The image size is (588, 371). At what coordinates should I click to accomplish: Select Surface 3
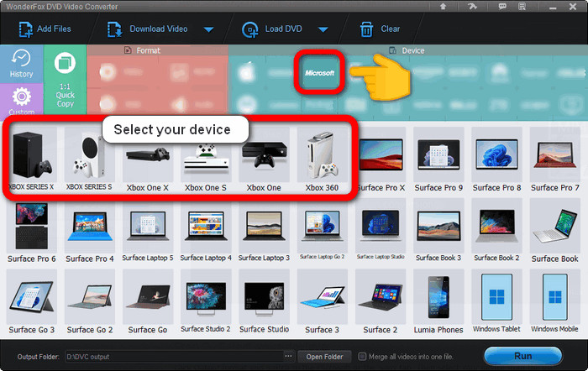(x=322, y=302)
